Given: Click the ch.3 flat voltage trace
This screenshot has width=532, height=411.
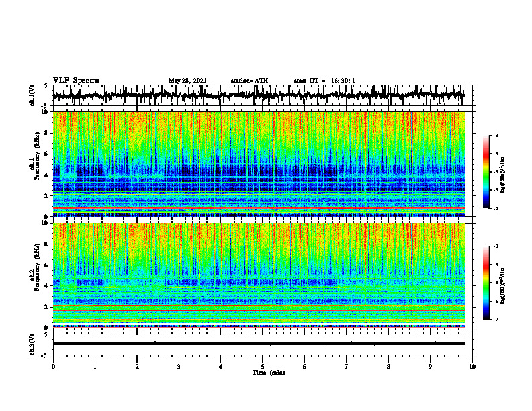Looking at the screenshot, I should pyautogui.click(x=259, y=344).
